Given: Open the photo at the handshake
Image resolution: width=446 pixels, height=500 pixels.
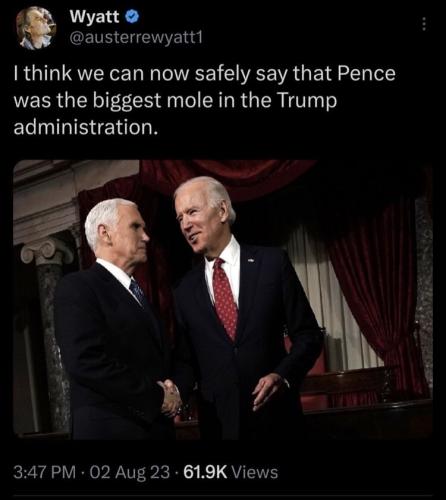Looking at the screenshot, I should pyautogui.click(x=171, y=398).
